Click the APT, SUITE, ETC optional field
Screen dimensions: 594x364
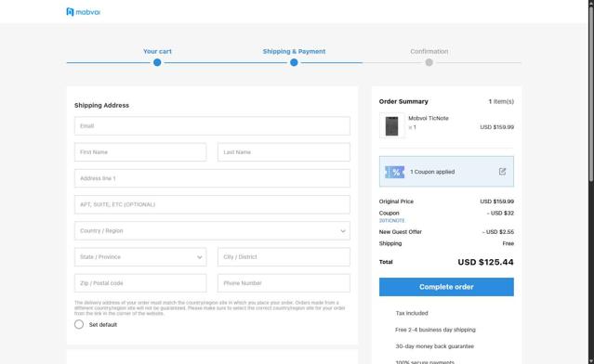[212, 204]
